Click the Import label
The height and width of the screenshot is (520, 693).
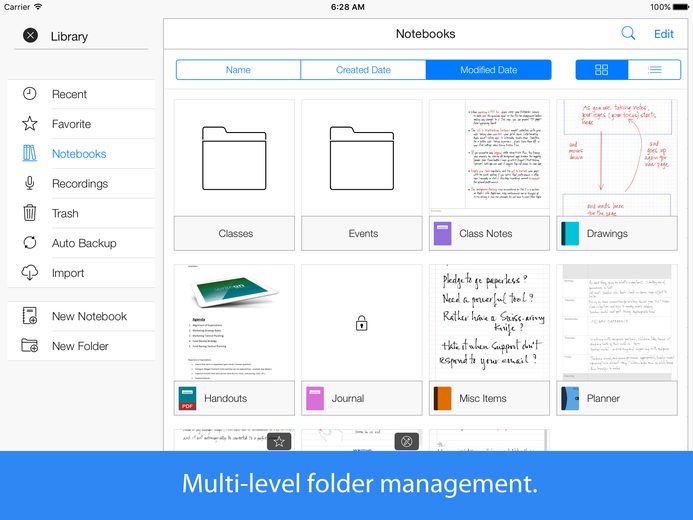(68, 273)
